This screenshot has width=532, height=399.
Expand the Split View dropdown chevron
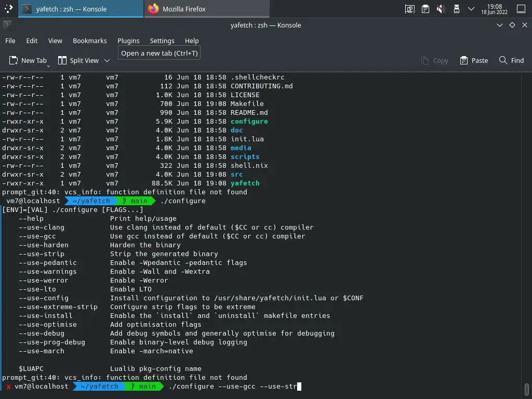point(107,61)
